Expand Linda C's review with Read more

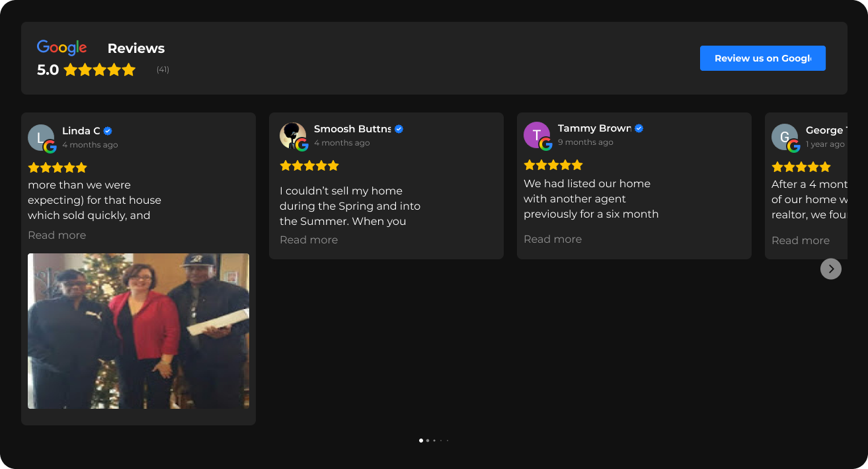point(57,235)
